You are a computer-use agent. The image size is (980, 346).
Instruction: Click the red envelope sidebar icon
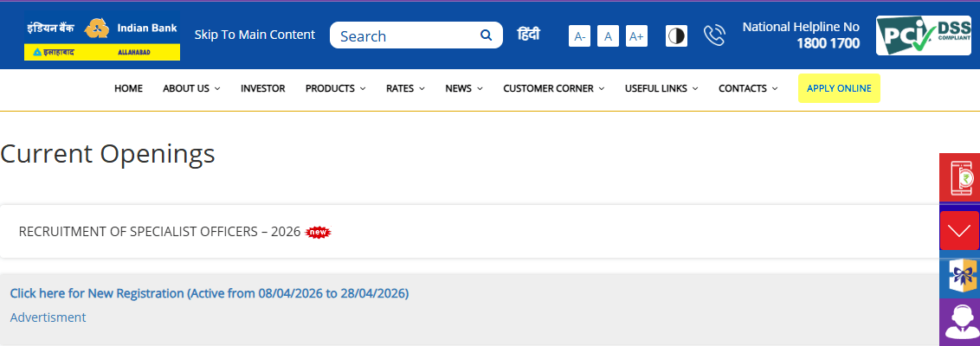click(959, 231)
